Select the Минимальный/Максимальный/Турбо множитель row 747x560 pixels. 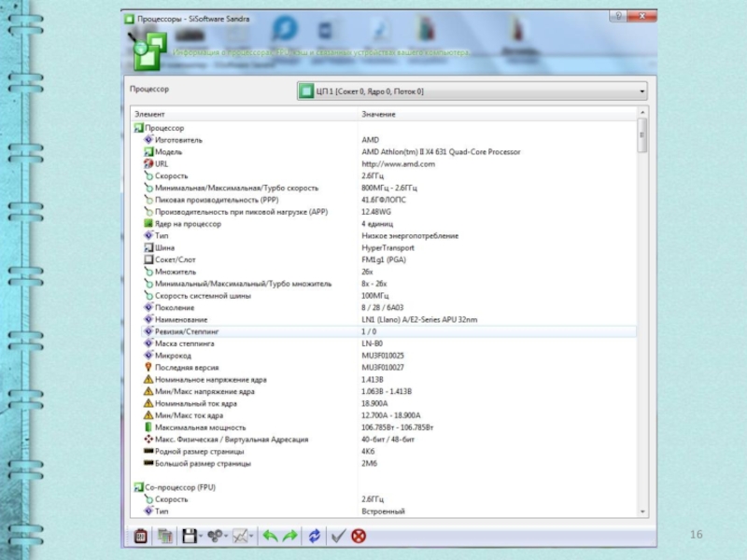[x=388, y=284]
